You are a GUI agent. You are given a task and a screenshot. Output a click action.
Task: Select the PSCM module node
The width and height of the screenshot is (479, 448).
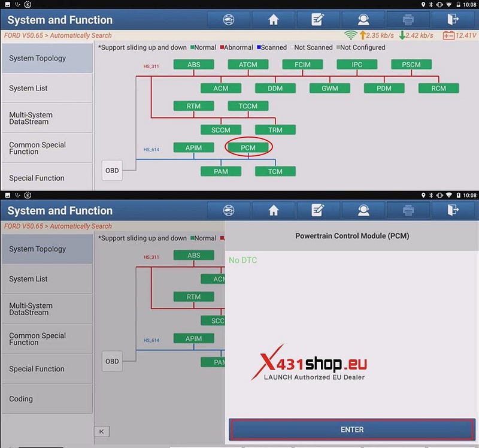(x=411, y=65)
